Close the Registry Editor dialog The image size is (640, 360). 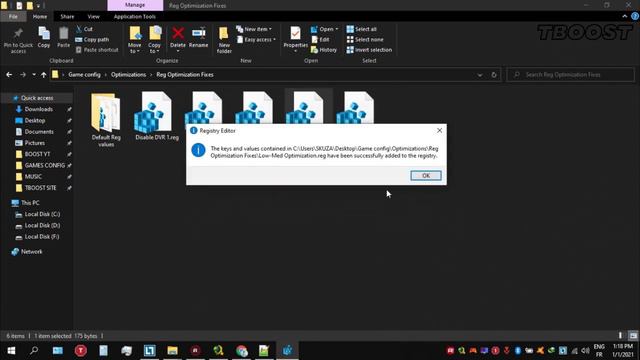pyautogui.click(x=439, y=131)
